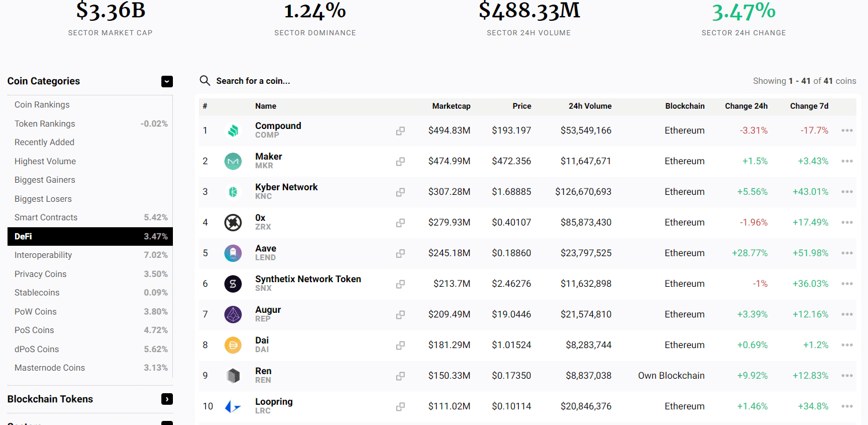868x425 pixels.
Task: Open Smart Contracts category
Action: click(x=46, y=217)
